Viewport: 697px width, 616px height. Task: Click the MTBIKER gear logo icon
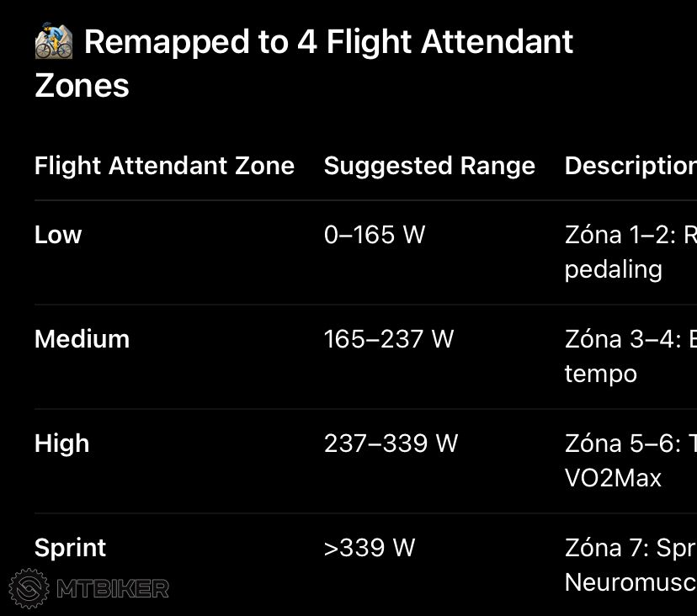coord(29,588)
